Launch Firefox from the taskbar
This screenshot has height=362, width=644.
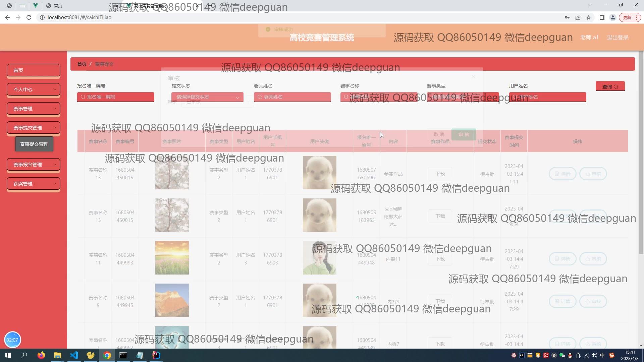point(41,355)
